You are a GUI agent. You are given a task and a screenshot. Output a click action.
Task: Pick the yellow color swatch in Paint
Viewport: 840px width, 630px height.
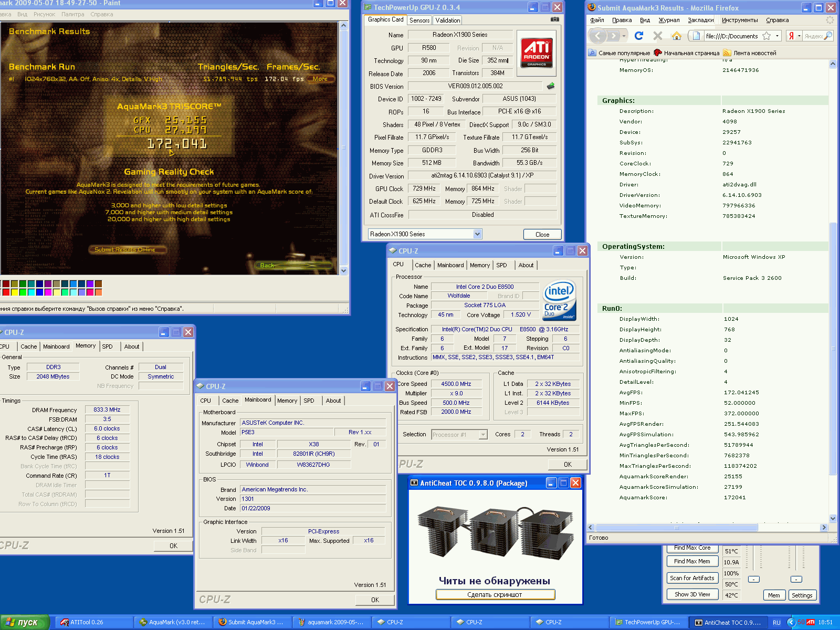[x=14, y=292]
